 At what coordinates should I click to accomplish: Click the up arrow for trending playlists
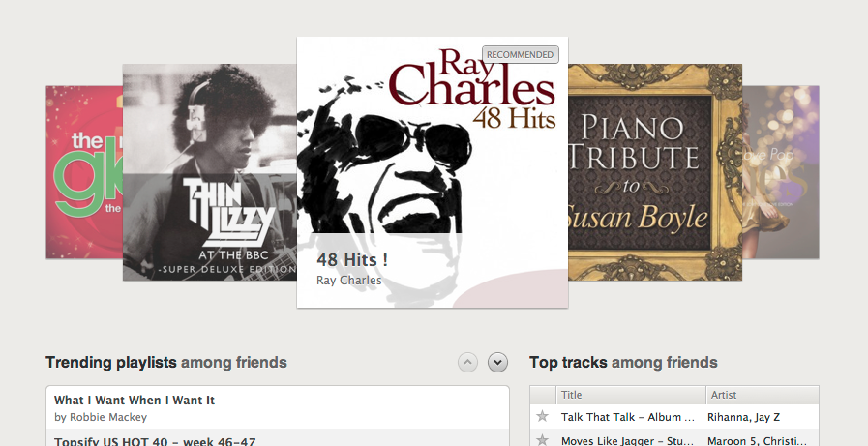click(x=467, y=363)
